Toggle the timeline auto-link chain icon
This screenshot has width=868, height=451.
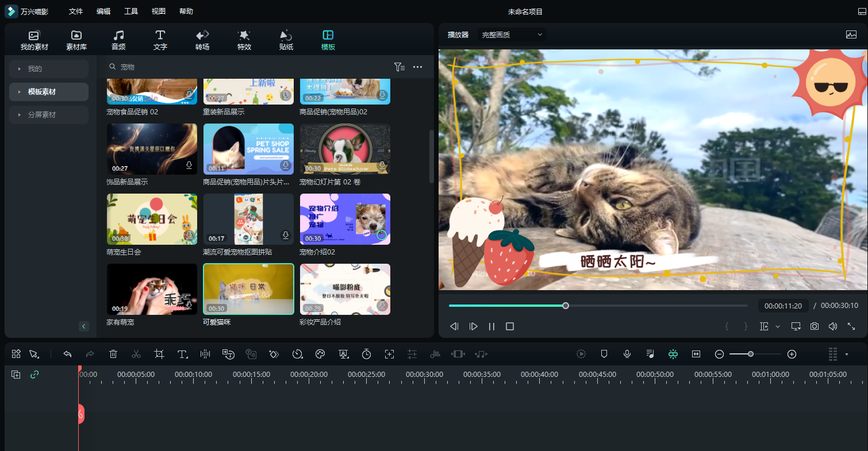(x=34, y=375)
